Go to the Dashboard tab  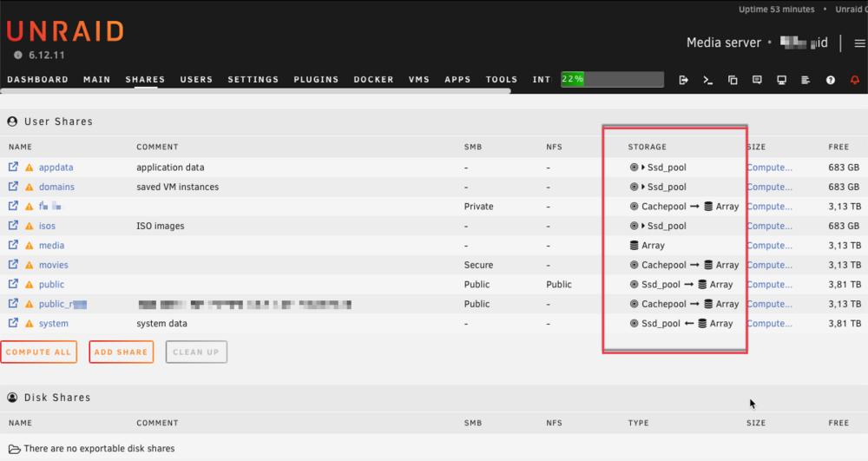tap(37, 80)
